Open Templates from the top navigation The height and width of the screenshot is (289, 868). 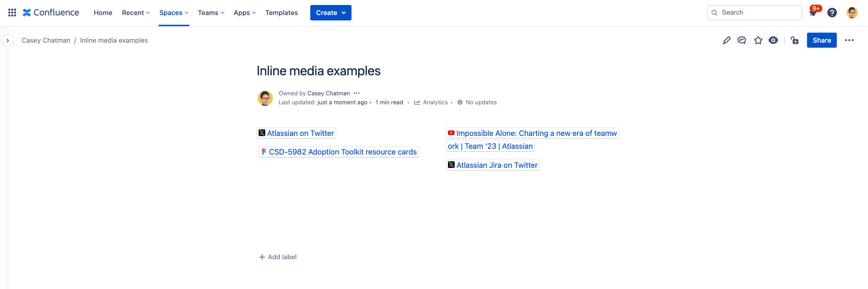tap(281, 13)
